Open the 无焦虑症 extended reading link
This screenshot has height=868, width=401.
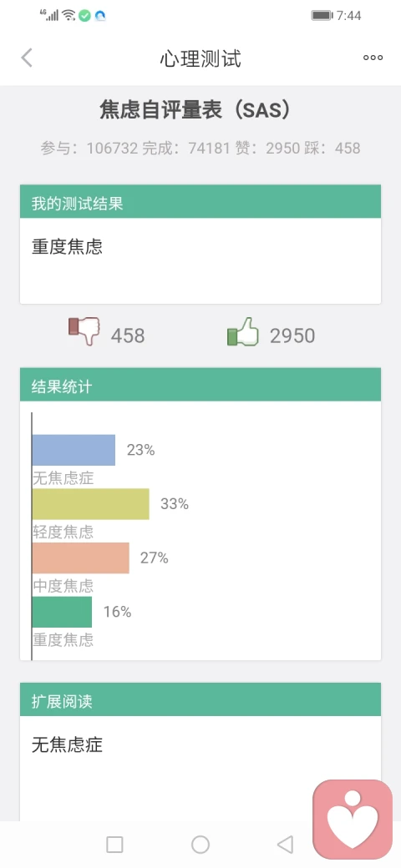click(x=67, y=745)
